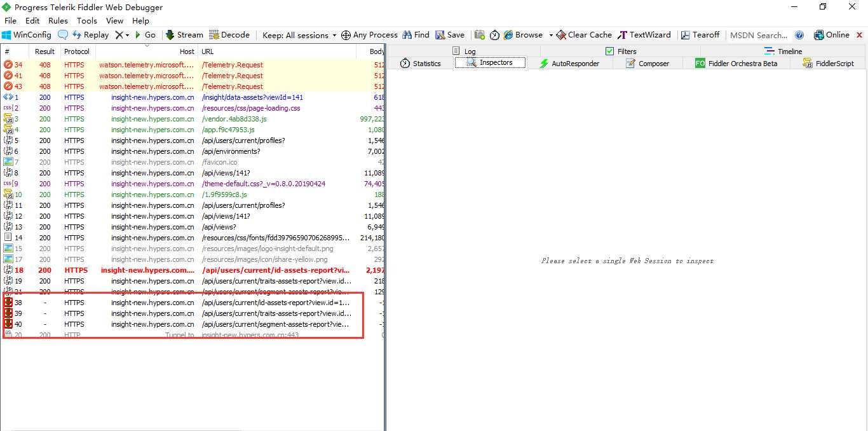
Task: Select session 1 /insight/data-assets row
Action: pos(193,97)
